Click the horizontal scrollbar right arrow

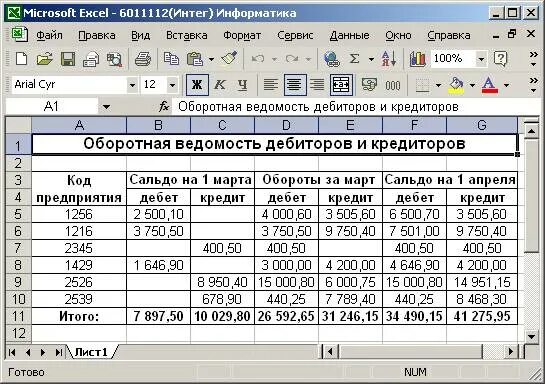(x=511, y=352)
